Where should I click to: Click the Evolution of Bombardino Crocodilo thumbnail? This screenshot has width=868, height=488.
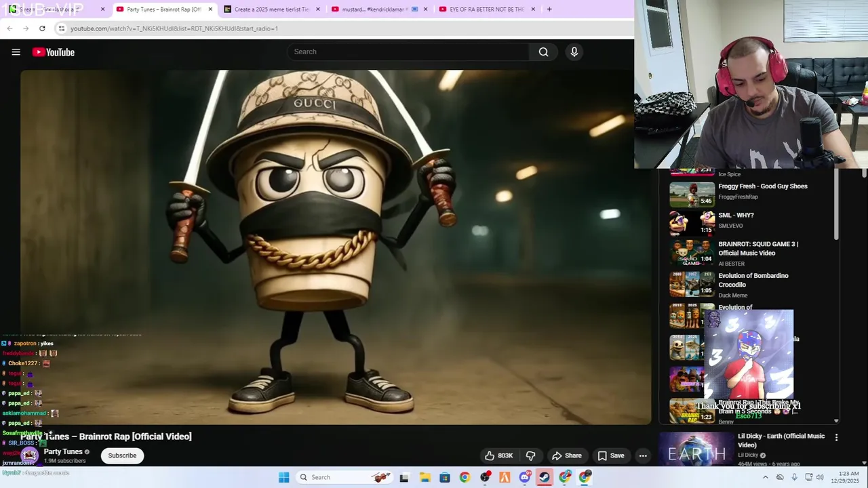pos(692,284)
